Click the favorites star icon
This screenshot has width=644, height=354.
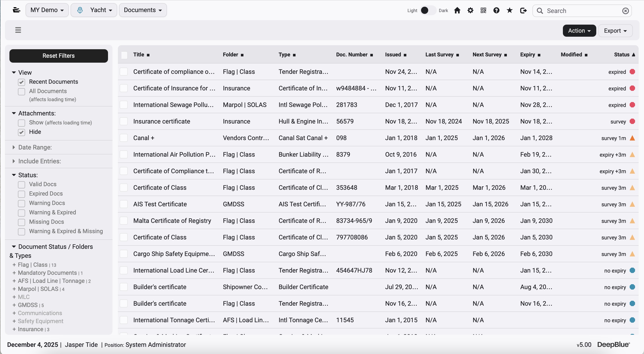tap(510, 11)
